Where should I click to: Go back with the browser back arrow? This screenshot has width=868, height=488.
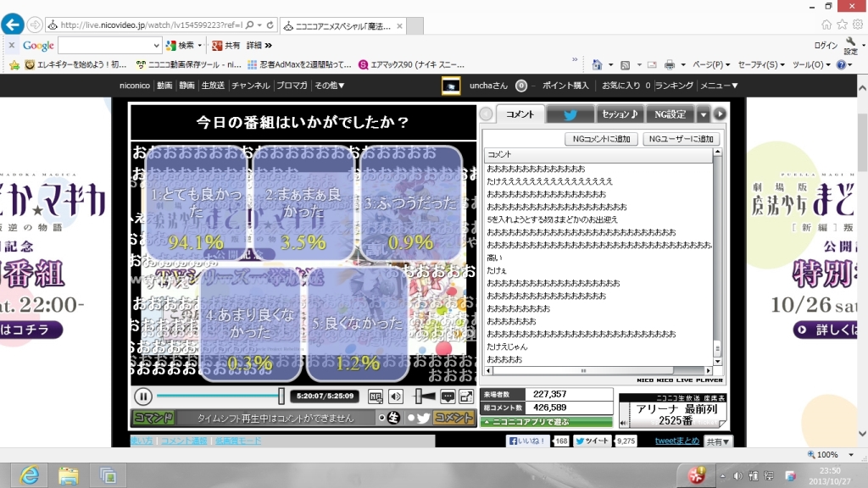[x=12, y=25]
